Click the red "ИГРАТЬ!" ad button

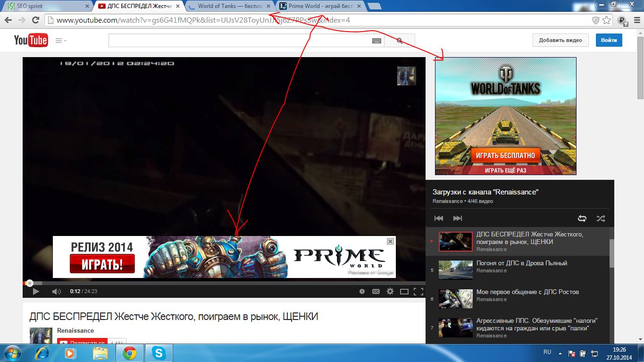click(102, 264)
